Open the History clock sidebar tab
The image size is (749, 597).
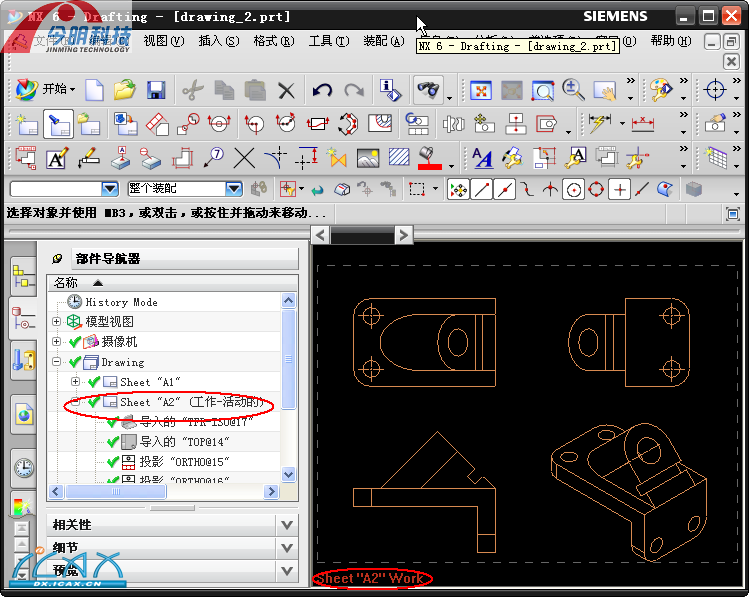(22, 467)
